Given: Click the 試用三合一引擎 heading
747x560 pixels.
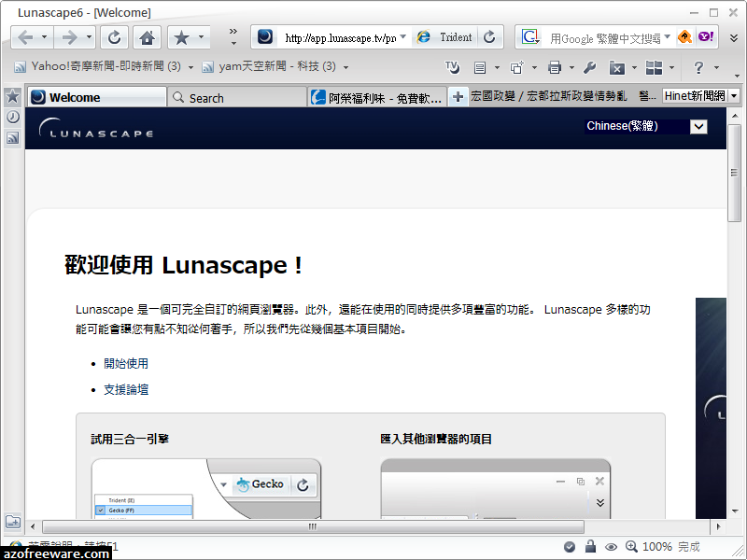Looking at the screenshot, I should tap(130, 439).
